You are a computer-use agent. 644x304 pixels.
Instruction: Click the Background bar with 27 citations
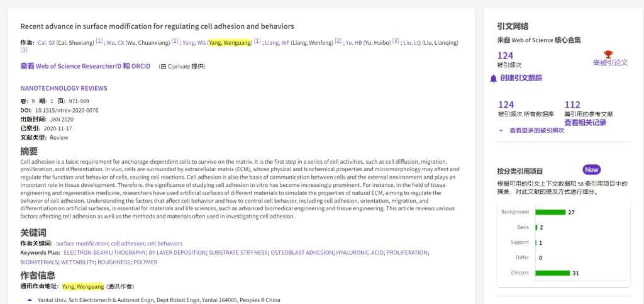pyautogui.click(x=550, y=212)
